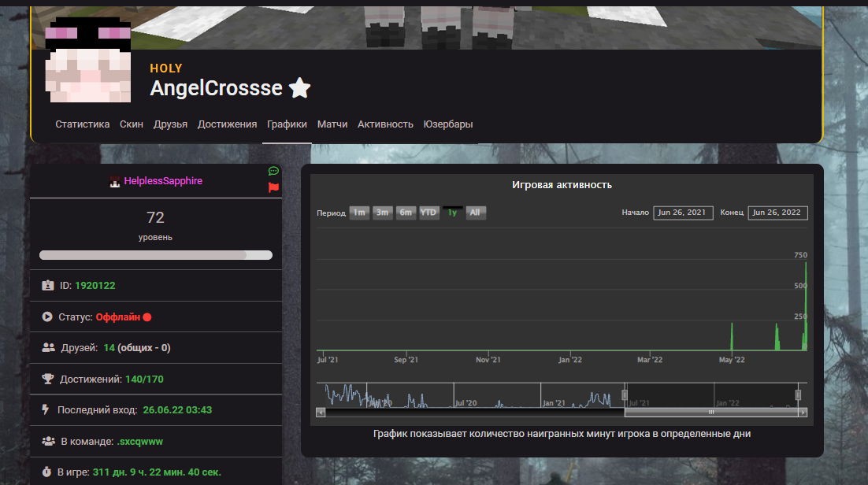This screenshot has width=868, height=485.
Task: Click the ID card icon
Action: pos(47,285)
